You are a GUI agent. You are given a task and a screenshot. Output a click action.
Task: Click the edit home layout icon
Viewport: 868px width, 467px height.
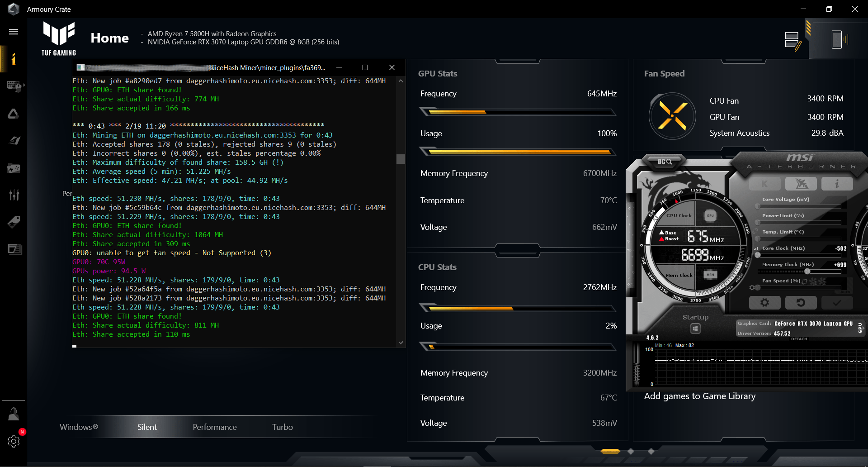pyautogui.click(x=793, y=41)
